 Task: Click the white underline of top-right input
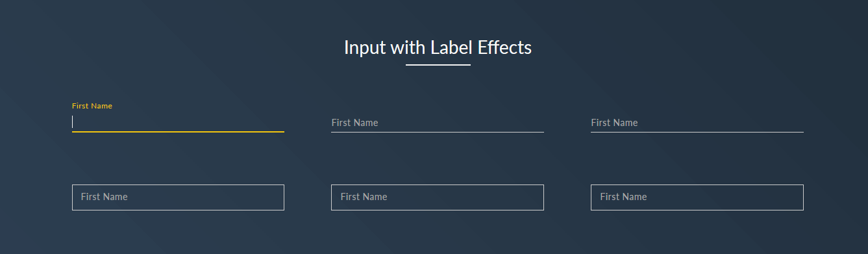pyautogui.click(x=697, y=132)
